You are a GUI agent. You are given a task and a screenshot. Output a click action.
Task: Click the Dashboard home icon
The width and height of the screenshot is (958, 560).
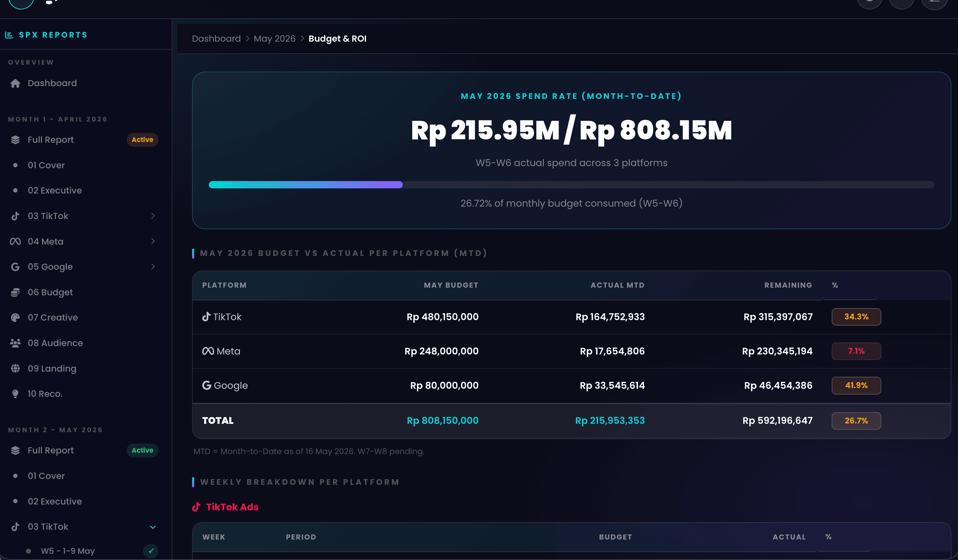(x=15, y=83)
